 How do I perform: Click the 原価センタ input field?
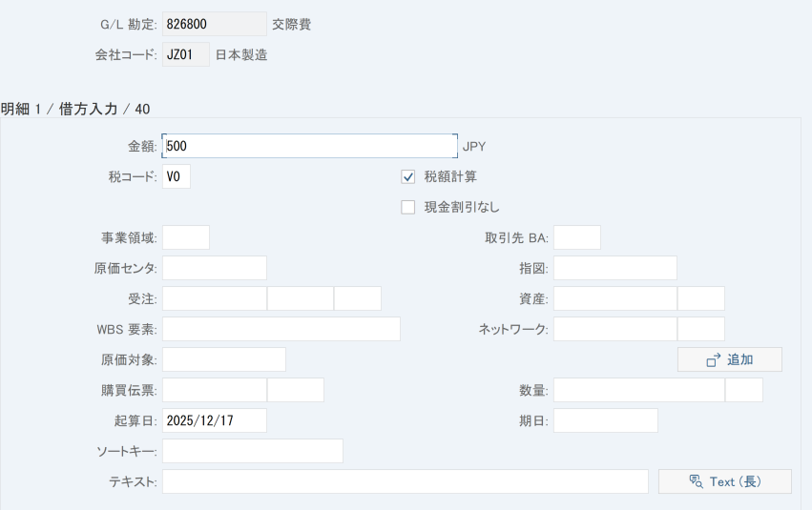pos(215,268)
